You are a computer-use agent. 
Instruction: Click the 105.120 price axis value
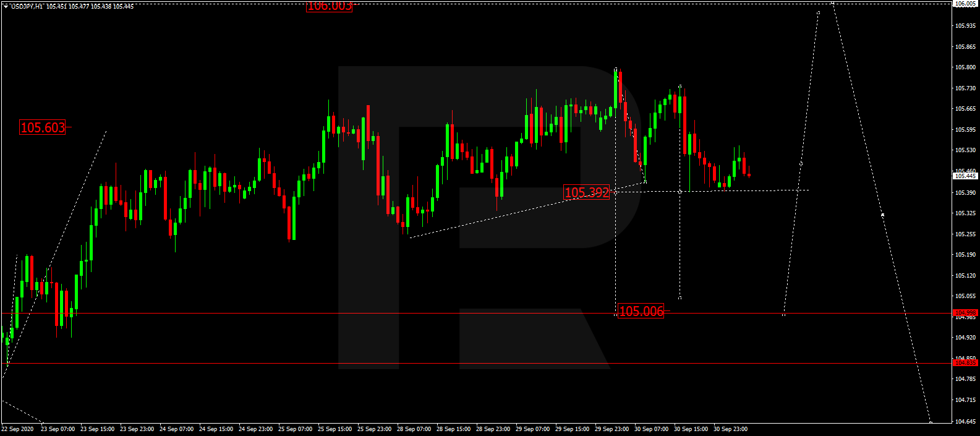[x=965, y=276]
